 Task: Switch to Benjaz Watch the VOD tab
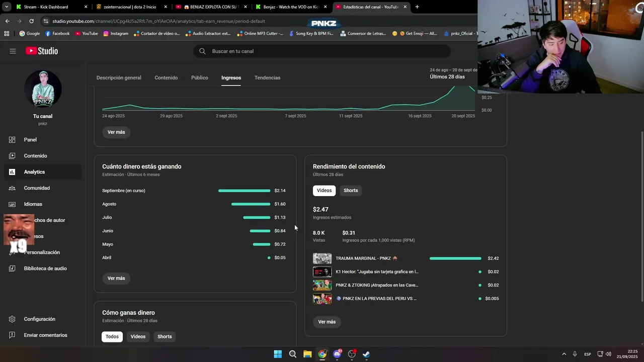click(291, 7)
